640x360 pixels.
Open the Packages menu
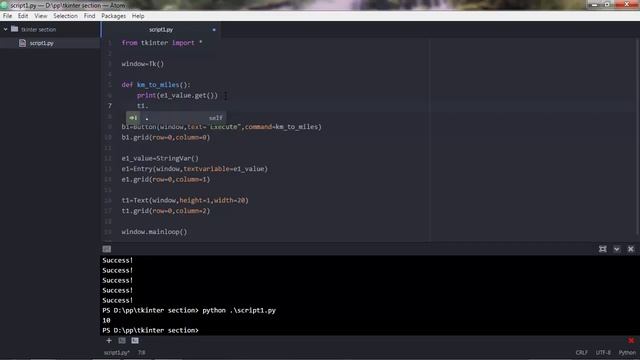[113, 16]
